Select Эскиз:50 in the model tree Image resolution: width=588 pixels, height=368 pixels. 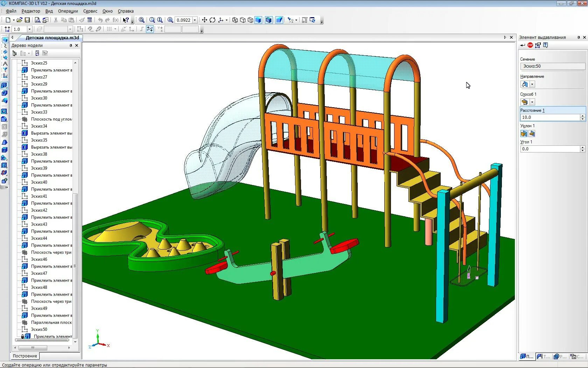39,329
